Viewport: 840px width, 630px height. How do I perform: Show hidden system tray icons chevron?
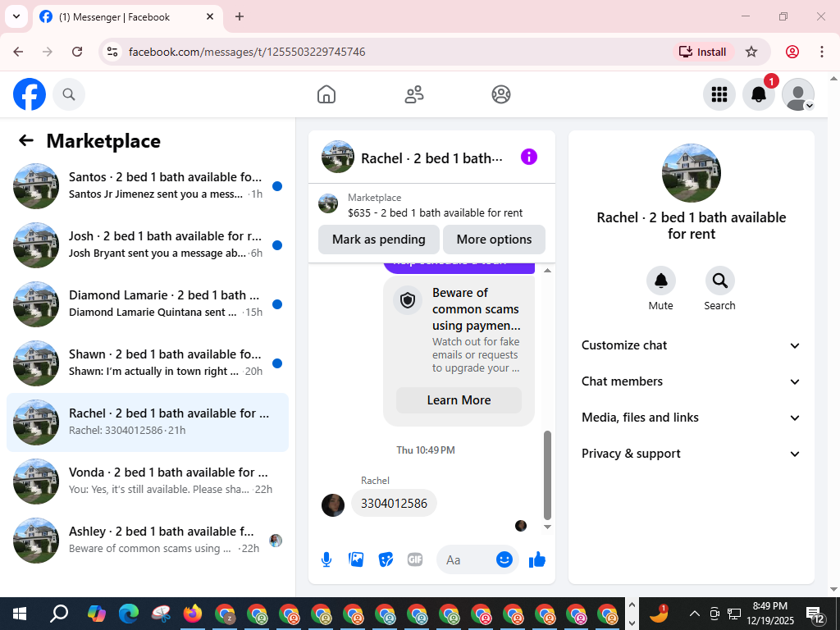click(x=694, y=614)
